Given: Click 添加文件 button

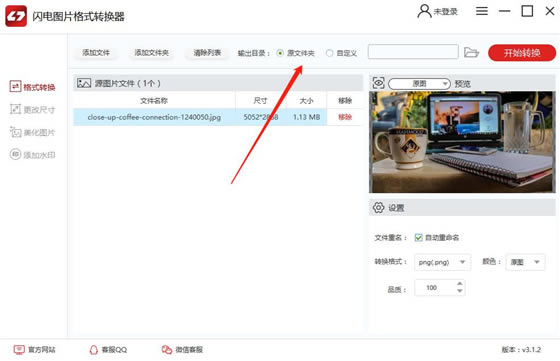Looking at the screenshot, I should pos(96,53).
